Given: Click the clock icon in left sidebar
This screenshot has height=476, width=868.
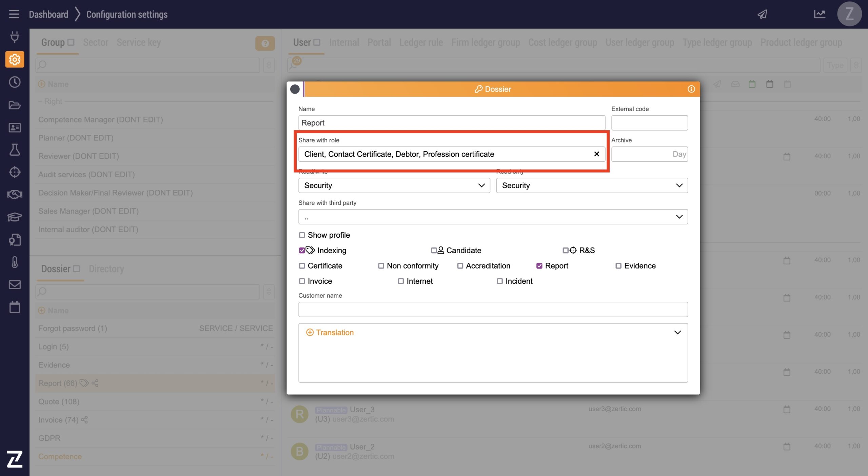Looking at the screenshot, I should [15, 82].
